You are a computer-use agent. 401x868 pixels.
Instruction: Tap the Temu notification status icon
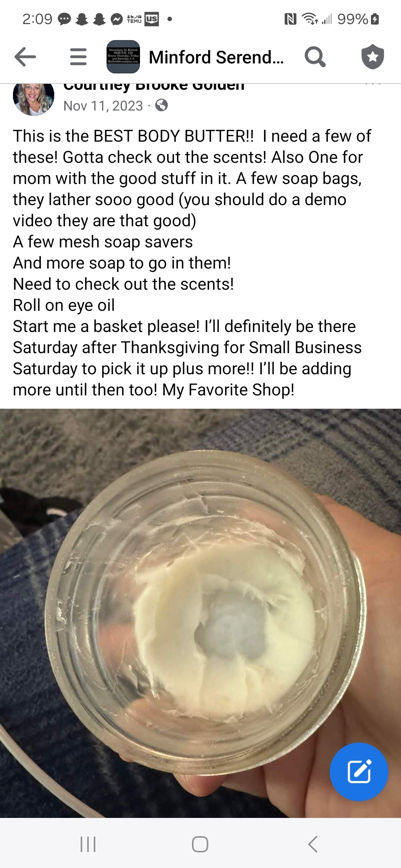(x=134, y=19)
